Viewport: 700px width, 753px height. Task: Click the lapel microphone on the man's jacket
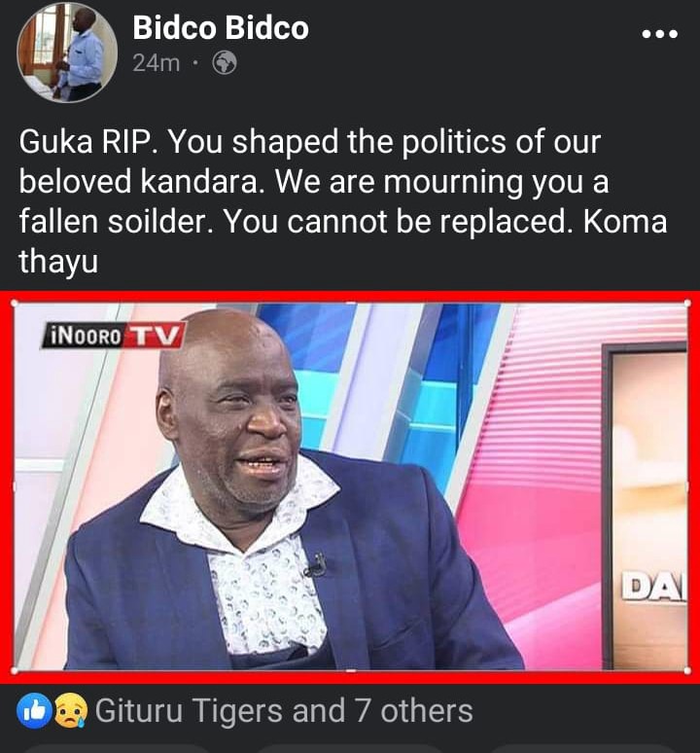[x=317, y=565]
